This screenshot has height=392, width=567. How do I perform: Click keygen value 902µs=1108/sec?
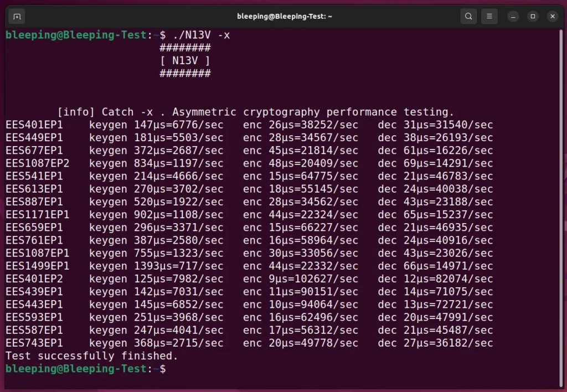pyautogui.click(x=179, y=215)
